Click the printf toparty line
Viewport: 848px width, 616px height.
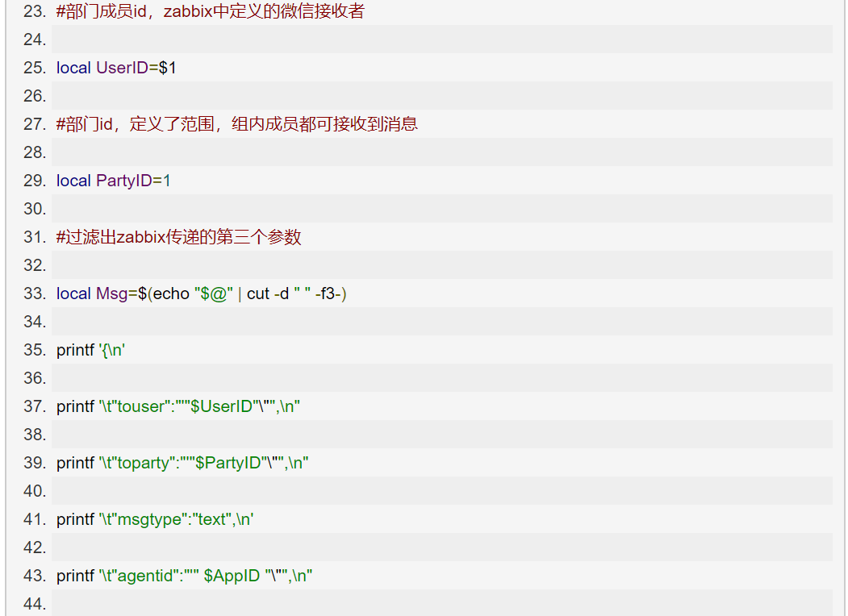182,463
